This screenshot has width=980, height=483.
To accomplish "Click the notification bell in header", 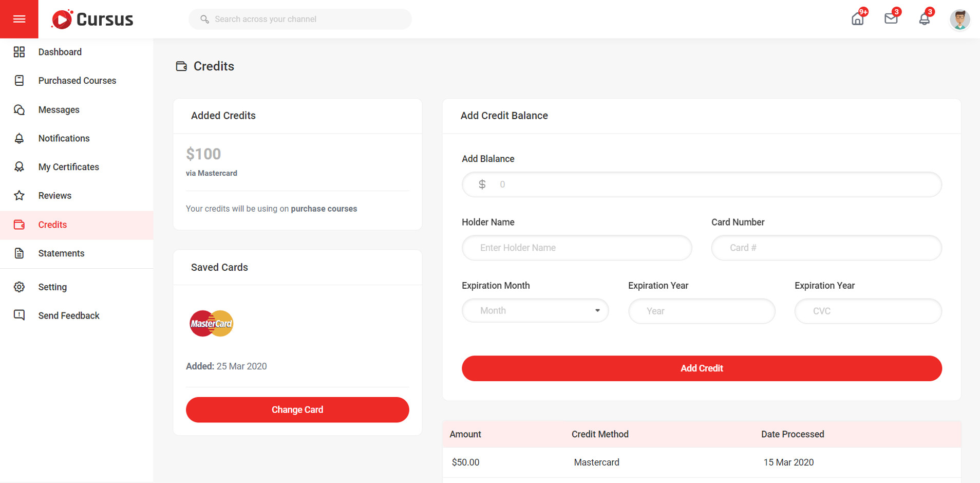I will (924, 20).
